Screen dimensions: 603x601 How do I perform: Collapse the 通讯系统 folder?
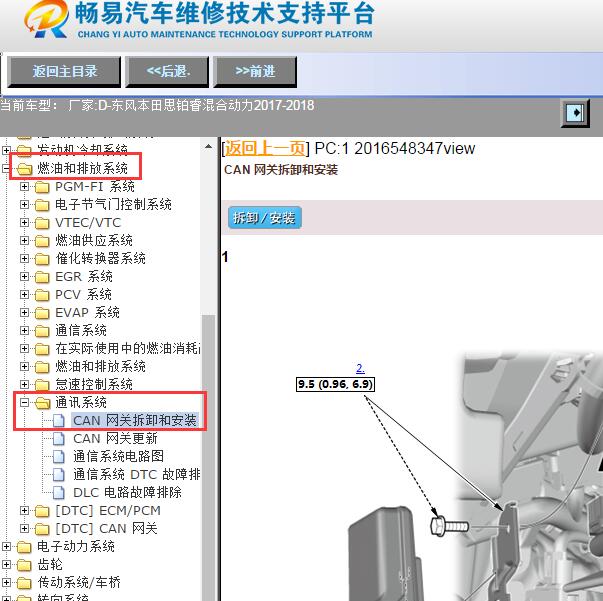24,403
